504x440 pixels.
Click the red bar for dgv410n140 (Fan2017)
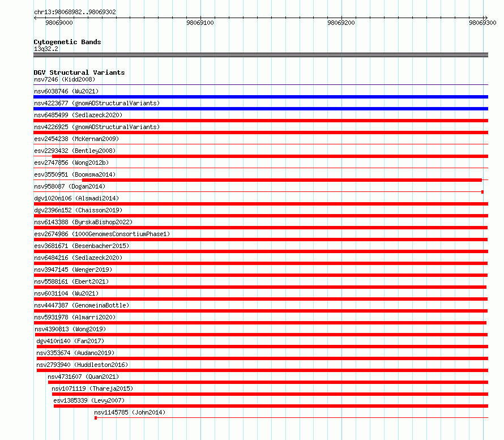[263, 347]
